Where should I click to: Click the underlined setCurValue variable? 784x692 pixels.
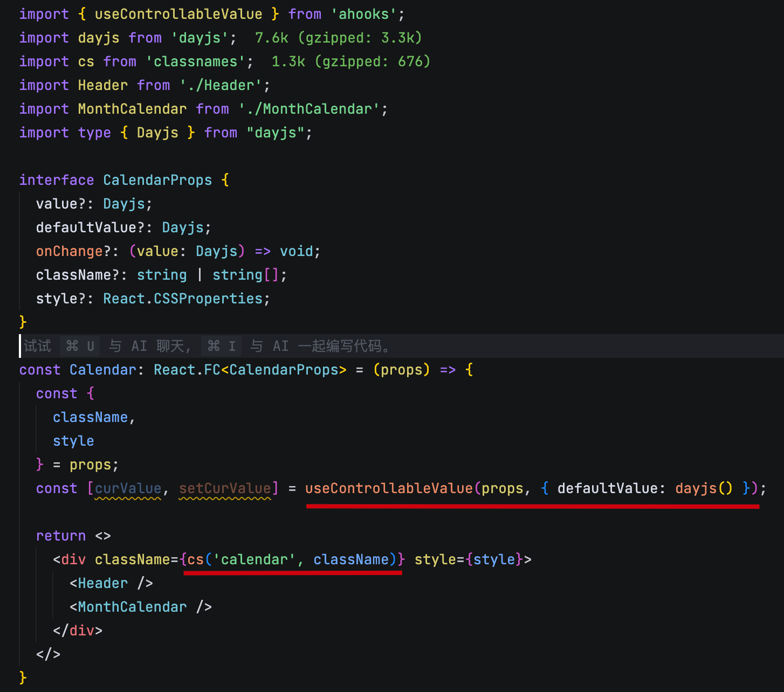coord(225,488)
